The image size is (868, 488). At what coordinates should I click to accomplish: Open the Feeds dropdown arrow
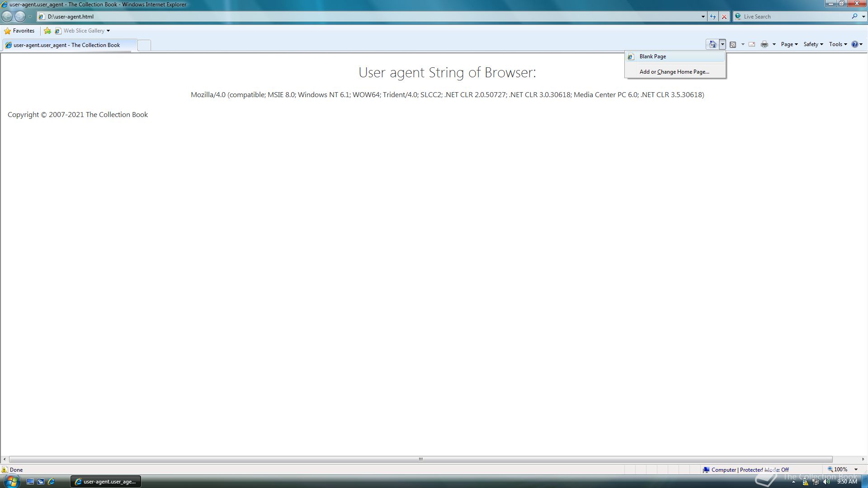(x=743, y=44)
